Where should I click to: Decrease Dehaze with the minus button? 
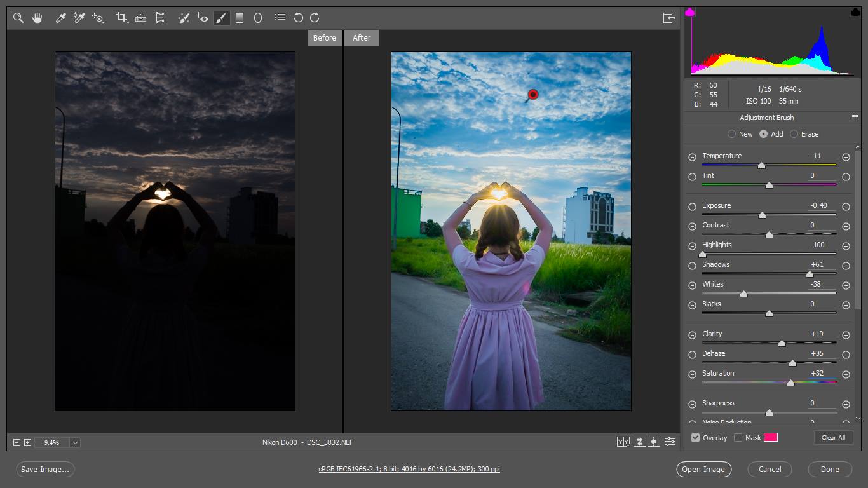tap(693, 355)
